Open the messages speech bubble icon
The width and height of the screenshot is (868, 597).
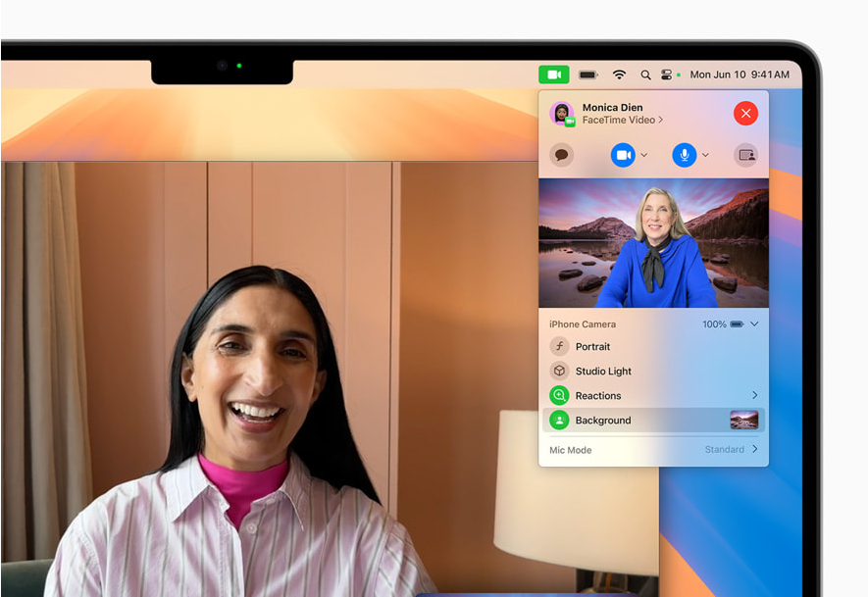coord(561,156)
